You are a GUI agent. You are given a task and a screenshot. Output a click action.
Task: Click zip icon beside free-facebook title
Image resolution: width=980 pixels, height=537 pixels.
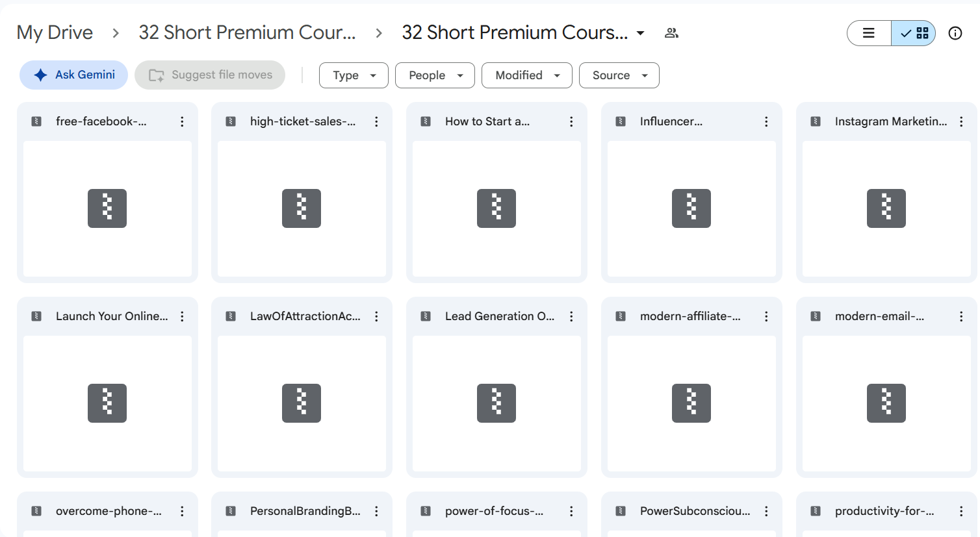(36, 121)
